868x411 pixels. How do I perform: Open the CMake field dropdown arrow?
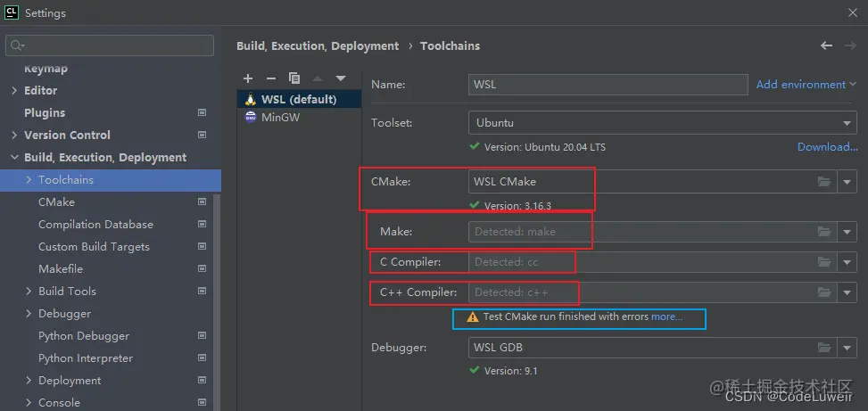click(x=847, y=182)
